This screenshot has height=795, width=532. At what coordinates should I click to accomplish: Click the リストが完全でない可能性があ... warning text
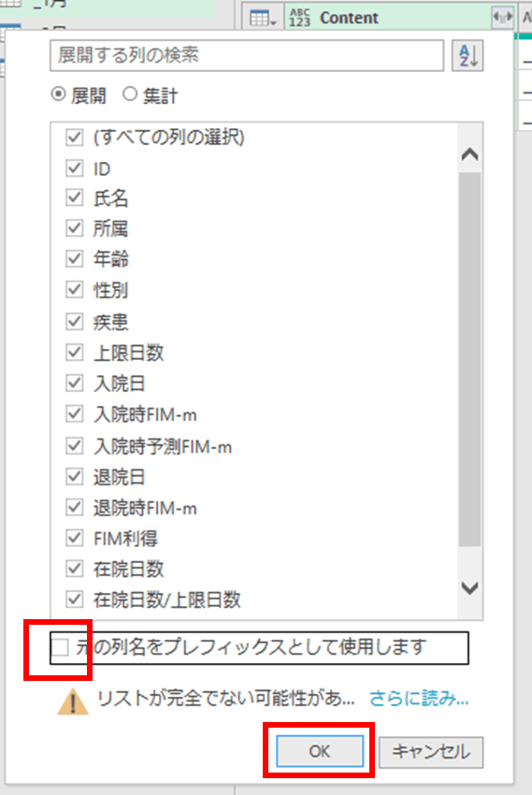[226, 699]
